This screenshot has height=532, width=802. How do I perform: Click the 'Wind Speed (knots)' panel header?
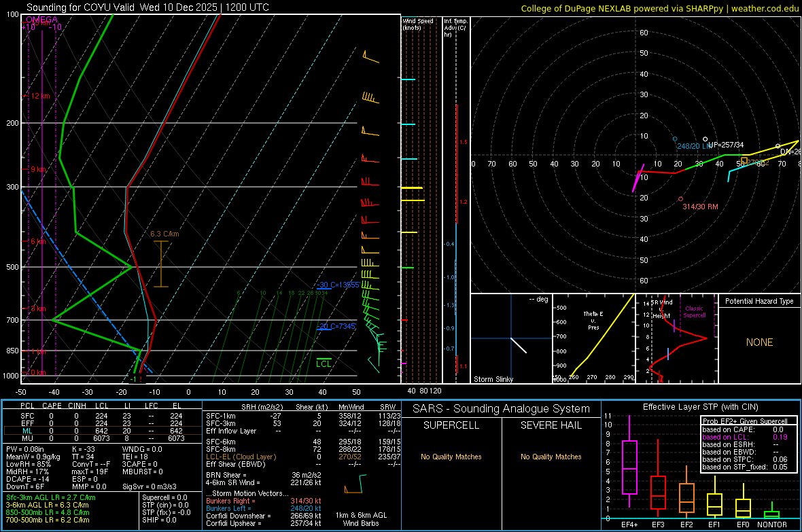(418, 24)
